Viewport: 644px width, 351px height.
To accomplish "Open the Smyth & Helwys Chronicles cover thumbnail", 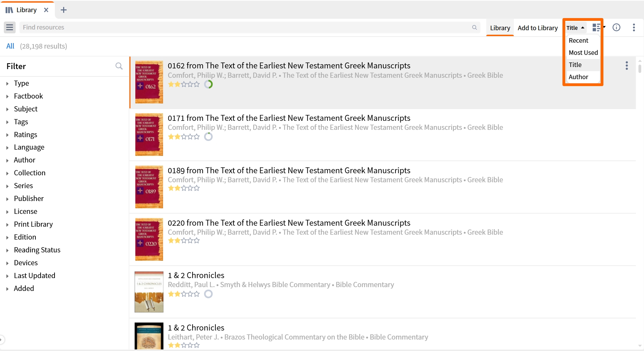I will 149,292.
